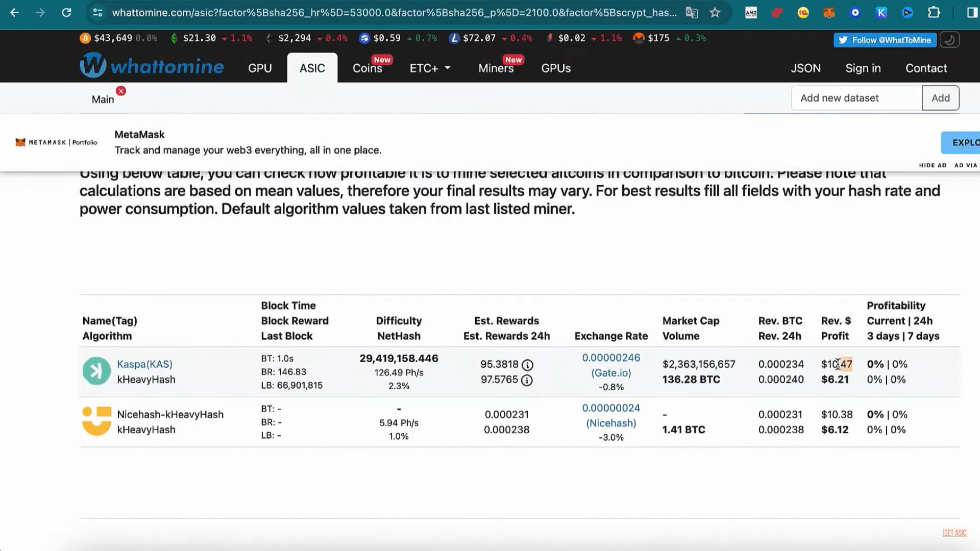Translate page using the translate icon

pyautogui.click(x=692, y=13)
